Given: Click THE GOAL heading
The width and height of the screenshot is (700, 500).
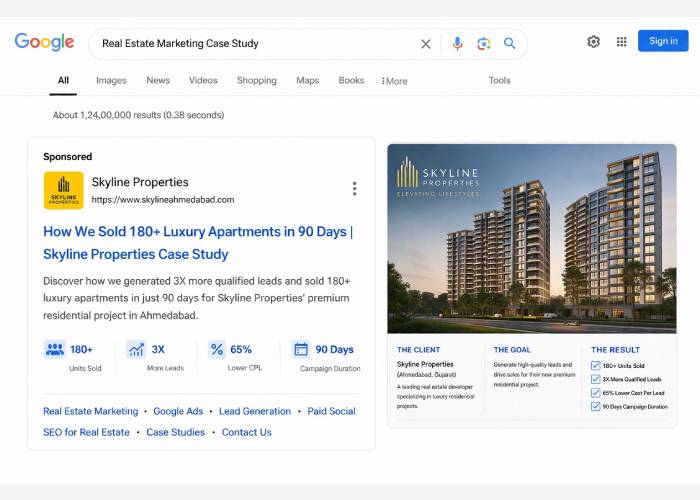Looking at the screenshot, I should [512, 350].
